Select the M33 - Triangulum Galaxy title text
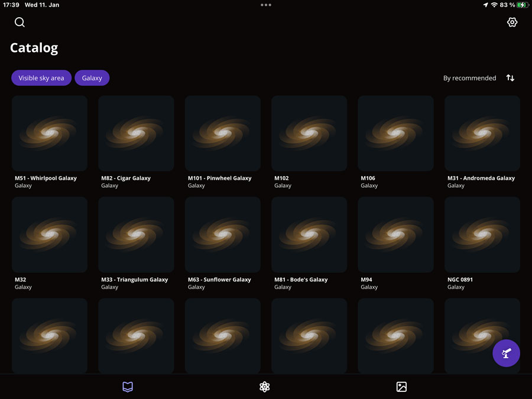 pyautogui.click(x=134, y=280)
